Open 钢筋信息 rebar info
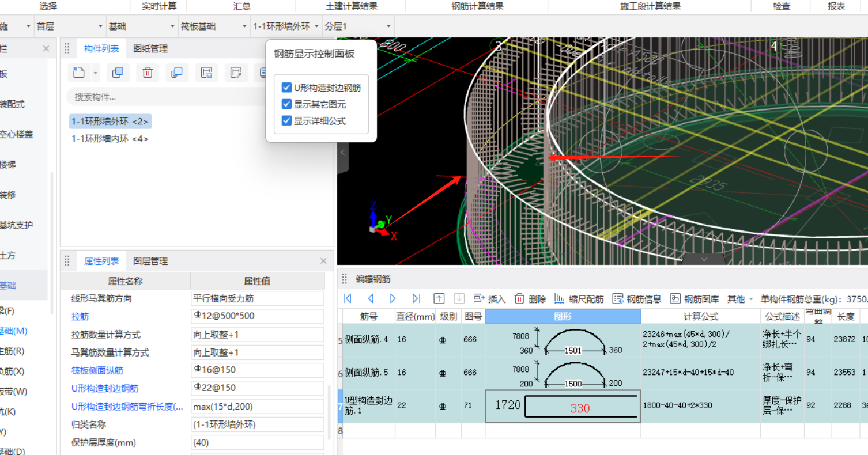Screen dimensions: 868x455 [x=637, y=299]
